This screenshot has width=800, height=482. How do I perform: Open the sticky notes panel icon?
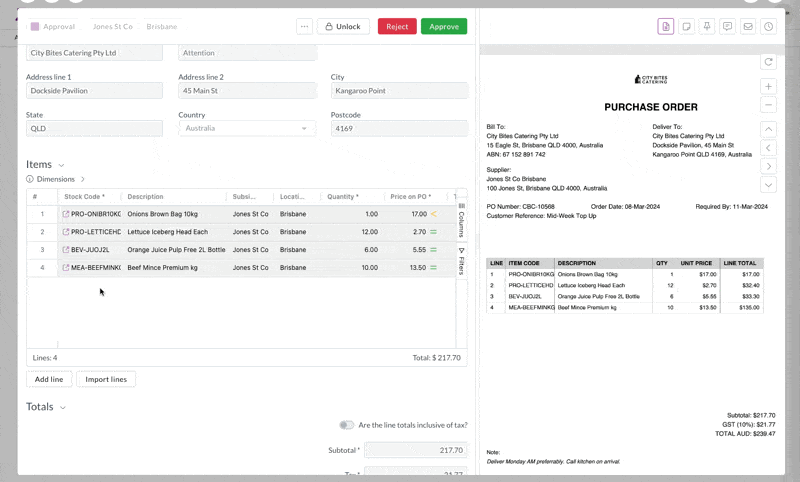[x=686, y=27]
